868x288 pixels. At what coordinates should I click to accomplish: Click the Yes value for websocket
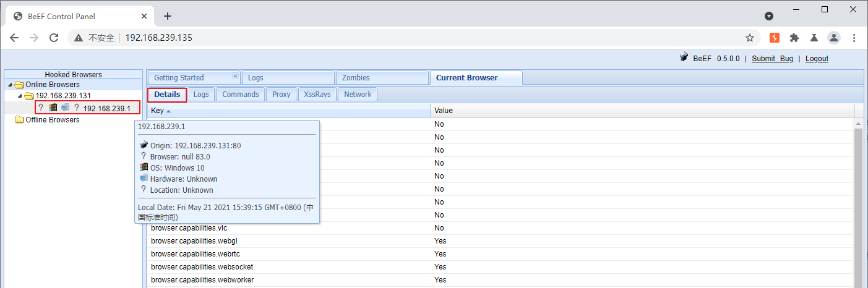tap(440, 267)
